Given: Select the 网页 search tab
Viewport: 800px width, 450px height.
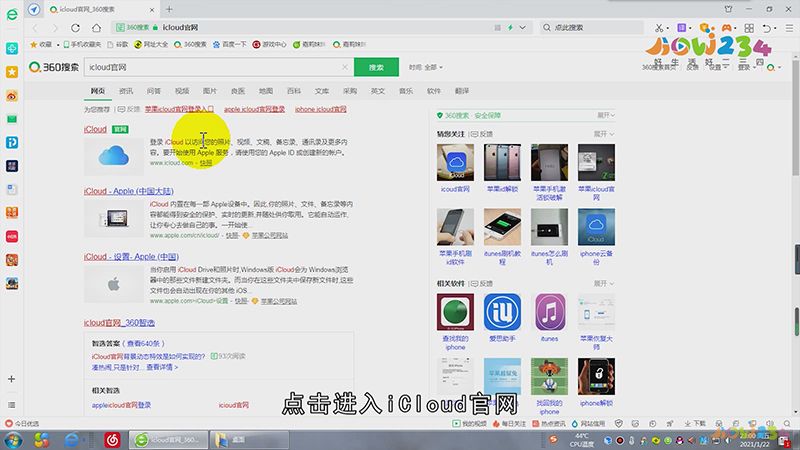Looking at the screenshot, I should (98, 91).
